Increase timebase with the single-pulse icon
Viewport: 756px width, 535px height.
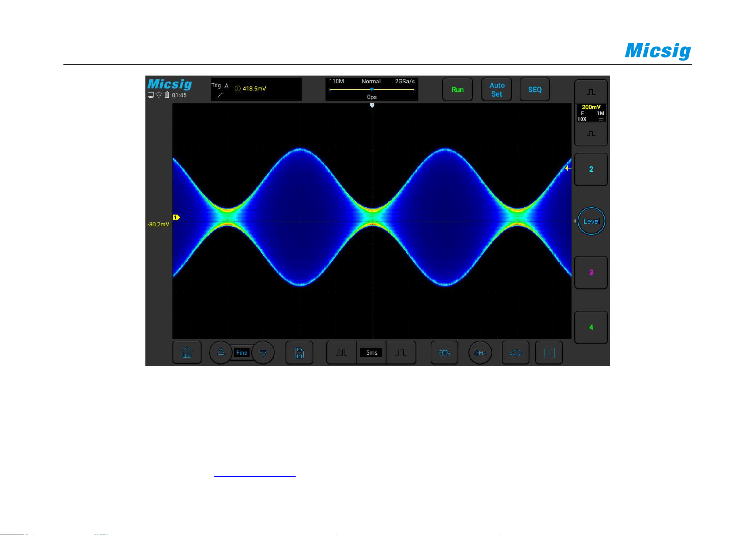point(401,353)
